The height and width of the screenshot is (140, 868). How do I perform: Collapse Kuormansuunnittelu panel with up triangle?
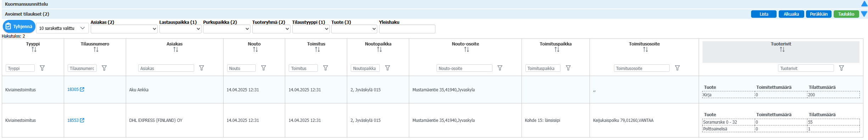(864, 4)
